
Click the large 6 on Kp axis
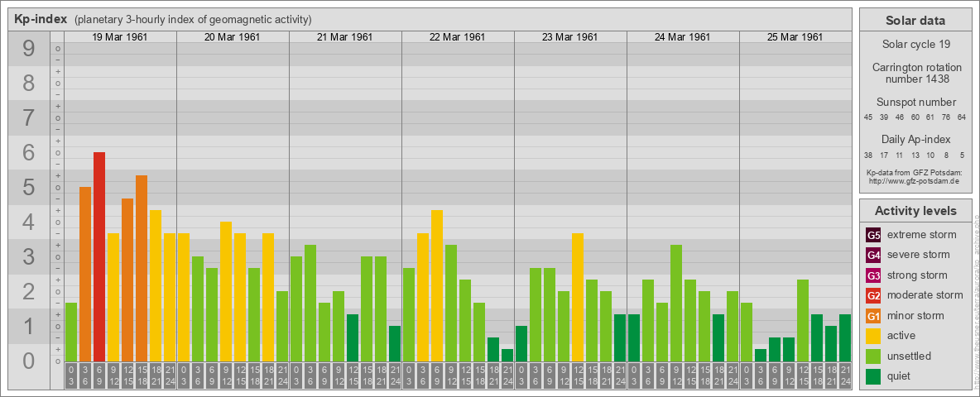point(29,153)
